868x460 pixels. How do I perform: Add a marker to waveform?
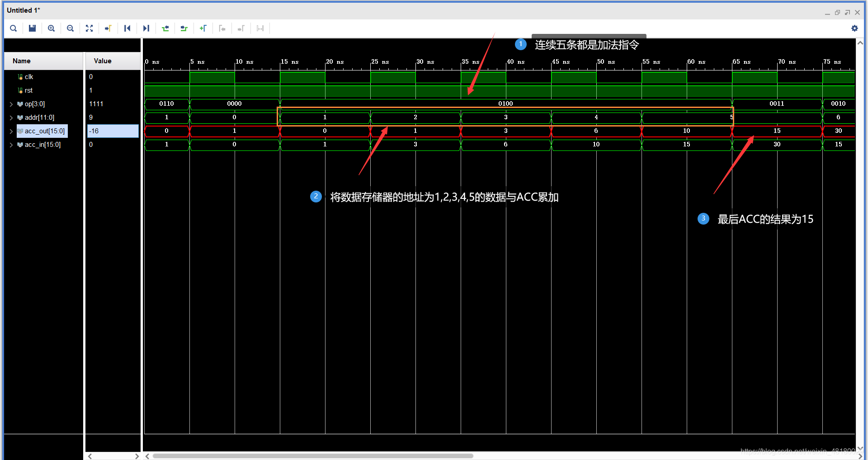203,28
